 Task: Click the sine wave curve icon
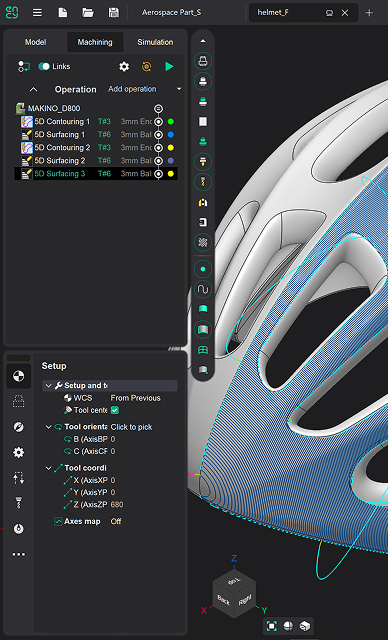coord(203,289)
